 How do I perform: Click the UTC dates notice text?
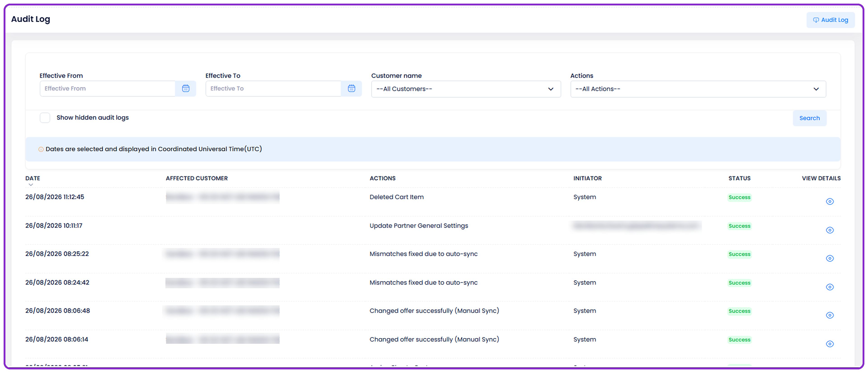[154, 149]
